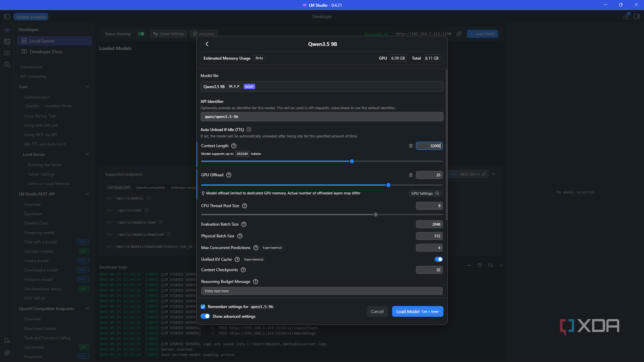Show info for the /api/v1/models endpoint
Viewport: 644px width, 362px height.
coord(149,198)
